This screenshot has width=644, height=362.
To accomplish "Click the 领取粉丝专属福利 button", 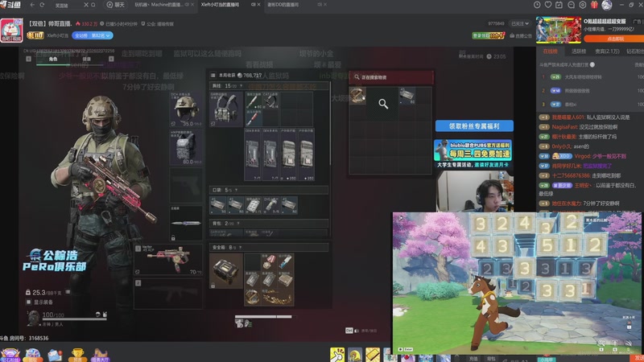I will click(x=474, y=126).
